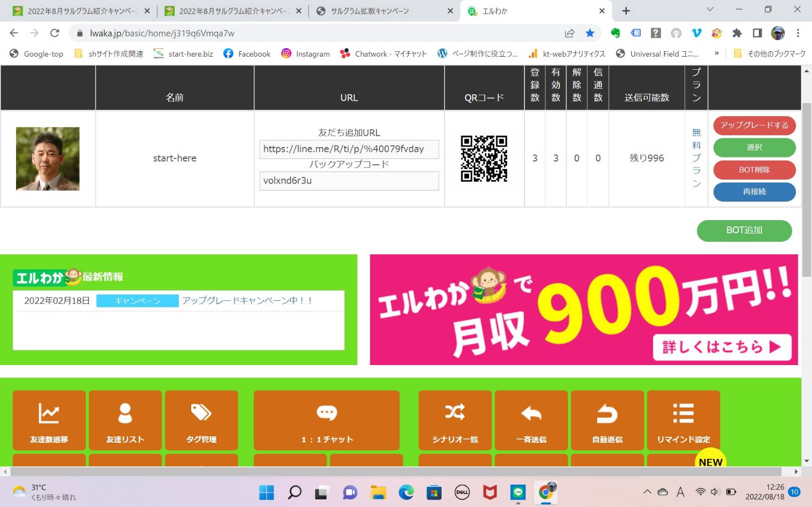Click the アップグレードする button

(754, 125)
